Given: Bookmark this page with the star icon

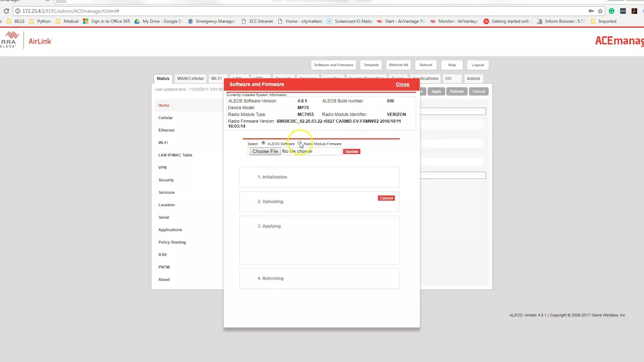Looking at the screenshot, I should 600,11.
